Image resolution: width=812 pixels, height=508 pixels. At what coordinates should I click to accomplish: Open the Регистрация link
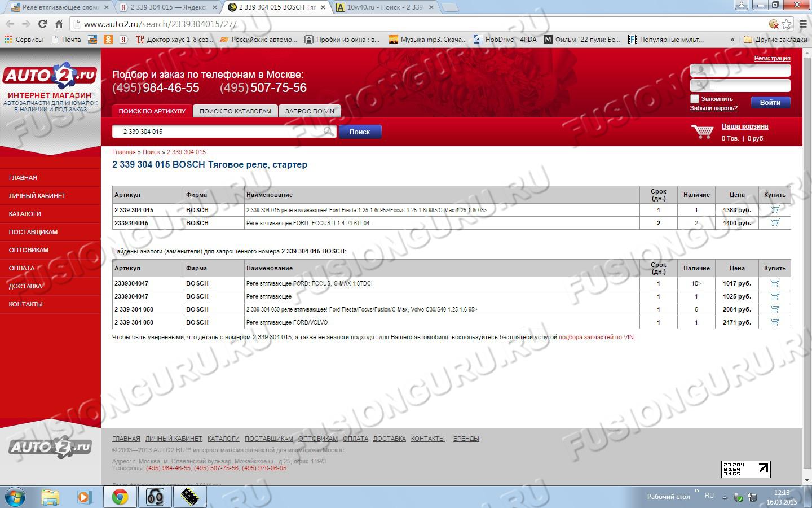click(x=772, y=58)
